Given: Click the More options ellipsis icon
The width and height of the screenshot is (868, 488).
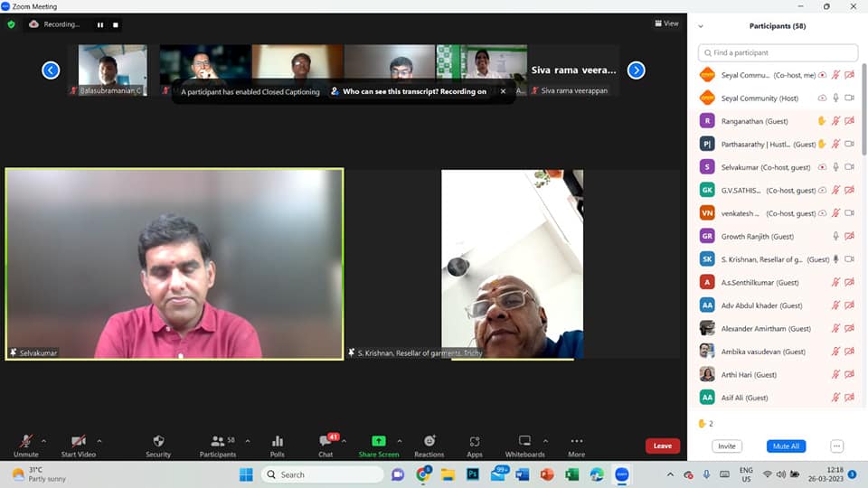Looking at the screenshot, I should (576, 442).
